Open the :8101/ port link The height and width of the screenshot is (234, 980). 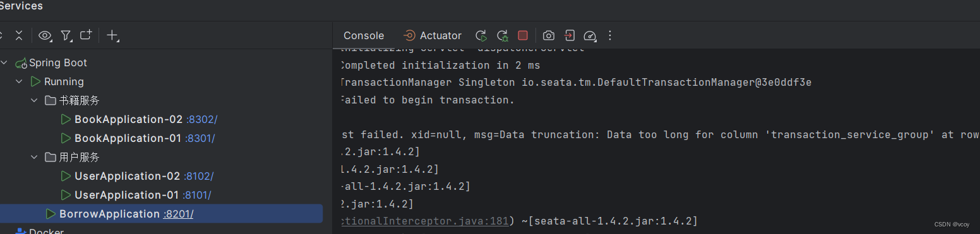pyautogui.click(x=196, y=195)
